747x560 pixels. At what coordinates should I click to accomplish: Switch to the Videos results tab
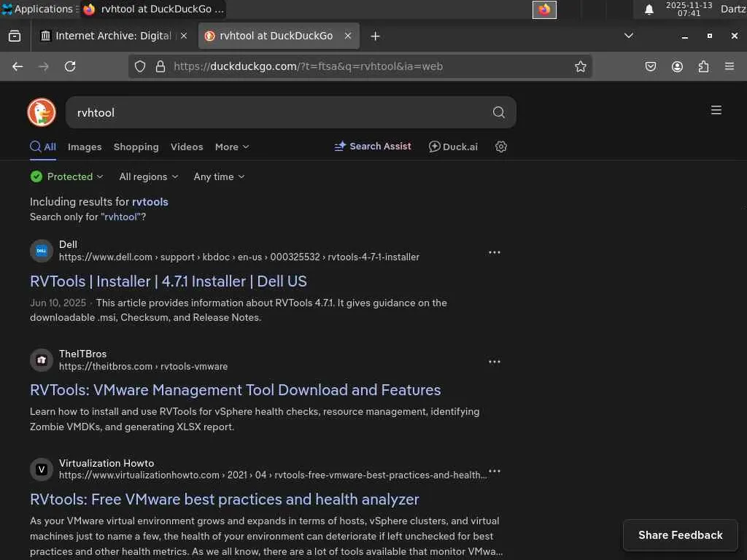coord(187,147)
